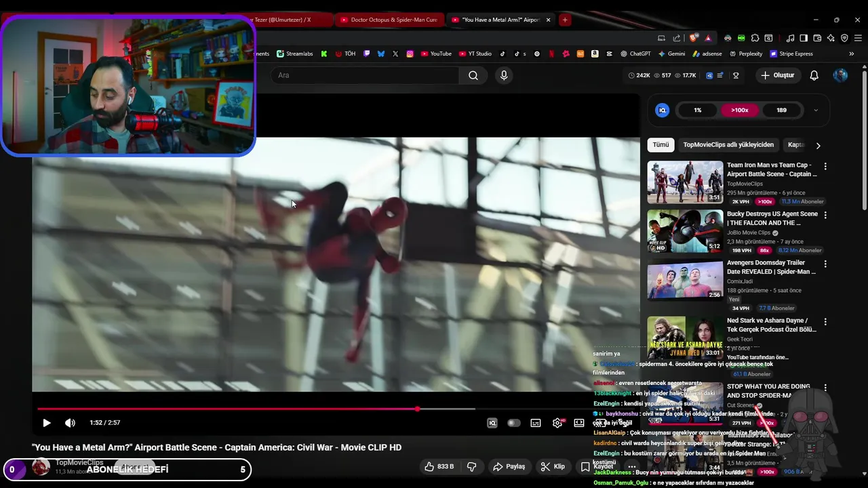Show more filter chips with right arrow

[818, 145]
